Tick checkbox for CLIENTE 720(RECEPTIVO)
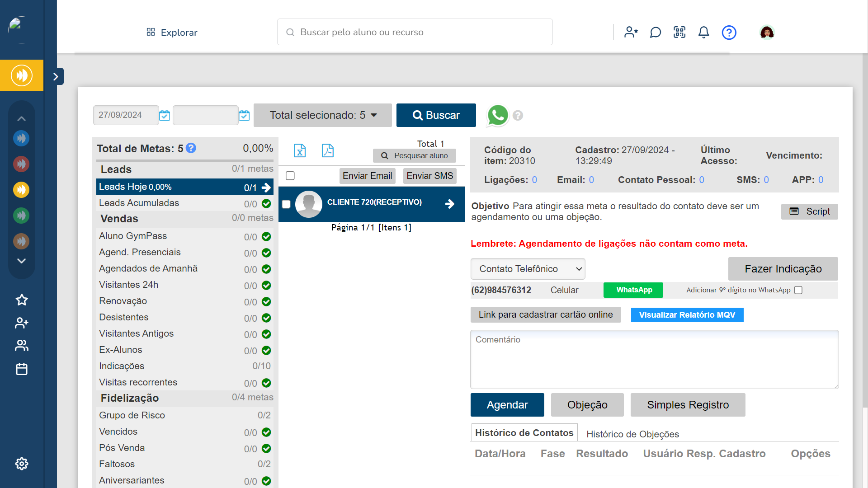The image size is (868, 488). (x=286, y=204)
